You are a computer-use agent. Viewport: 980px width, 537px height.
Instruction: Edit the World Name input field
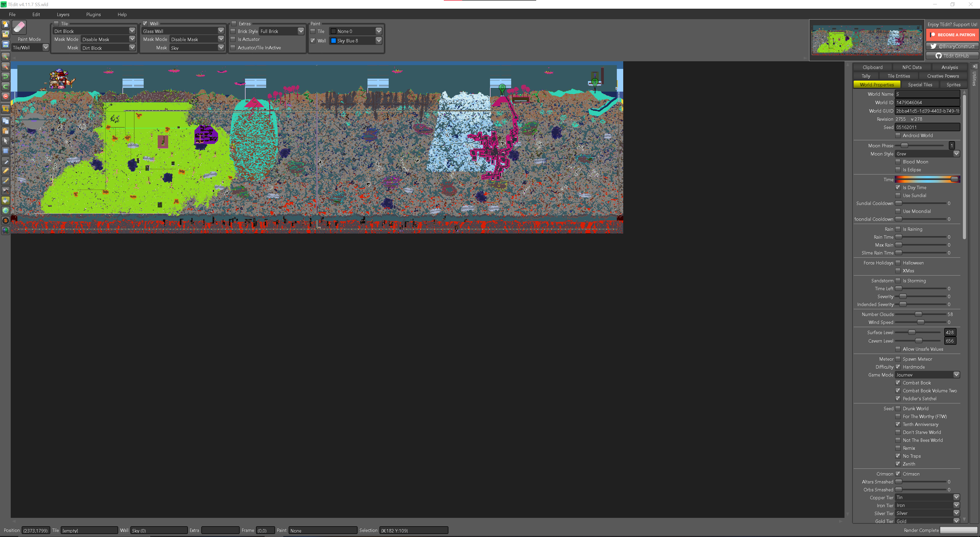(x=927, y=94)
